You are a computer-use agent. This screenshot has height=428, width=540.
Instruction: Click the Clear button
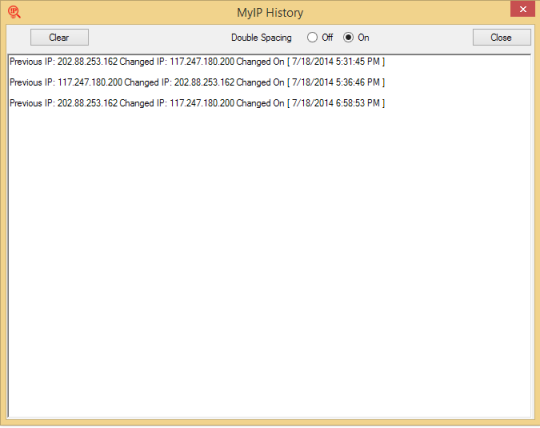[x=59, y=37]
